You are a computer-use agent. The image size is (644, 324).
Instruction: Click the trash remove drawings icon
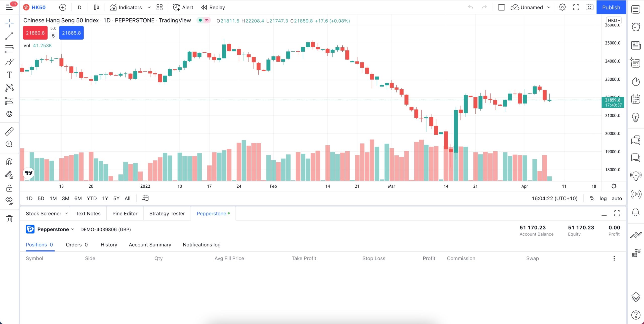[9, 219]
